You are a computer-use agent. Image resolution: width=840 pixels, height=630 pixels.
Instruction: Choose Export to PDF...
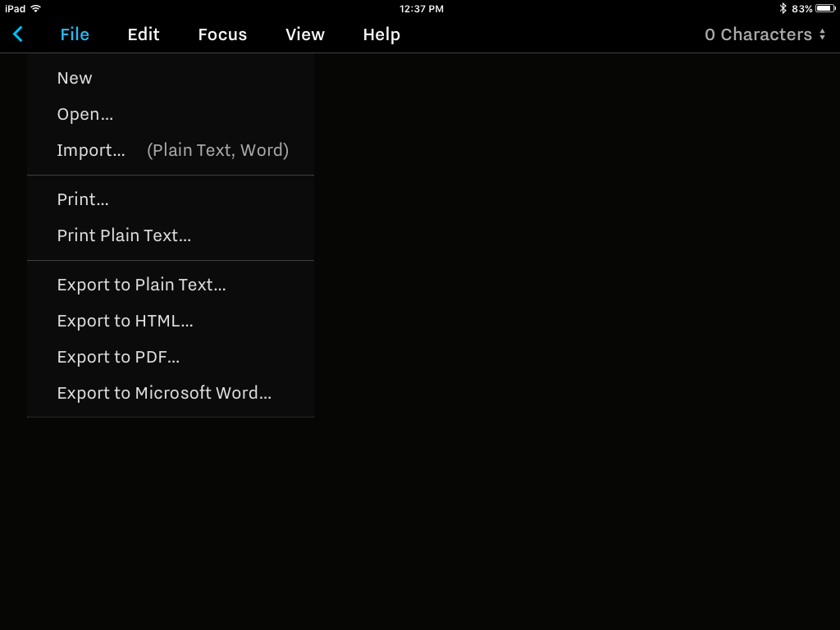click(171, 357)
